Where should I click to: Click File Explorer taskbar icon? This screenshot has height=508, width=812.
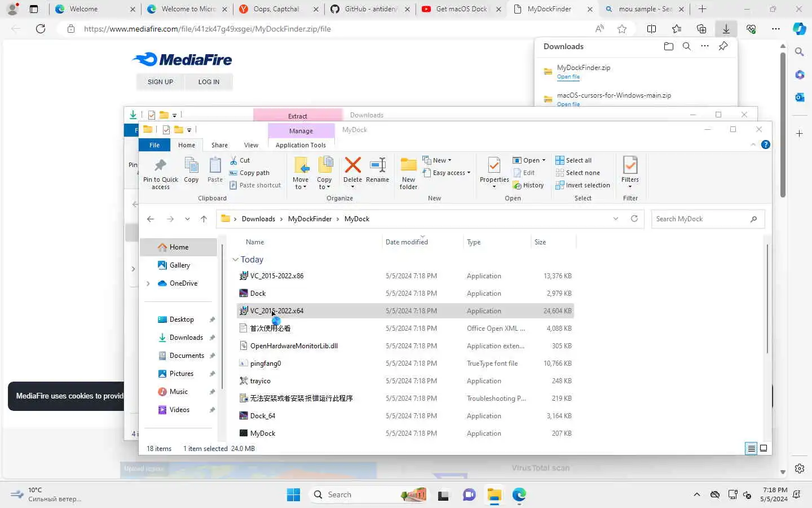(x=495, y=494)
